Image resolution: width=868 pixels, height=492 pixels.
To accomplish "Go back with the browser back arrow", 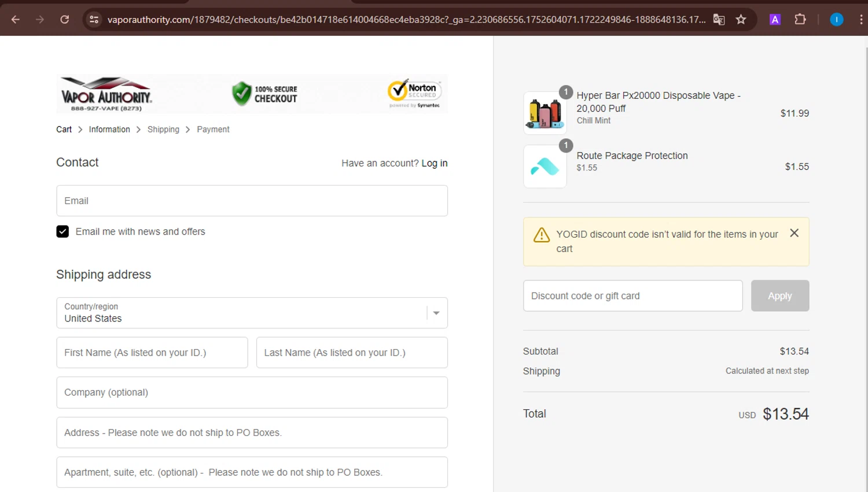I will pos(16,20).
